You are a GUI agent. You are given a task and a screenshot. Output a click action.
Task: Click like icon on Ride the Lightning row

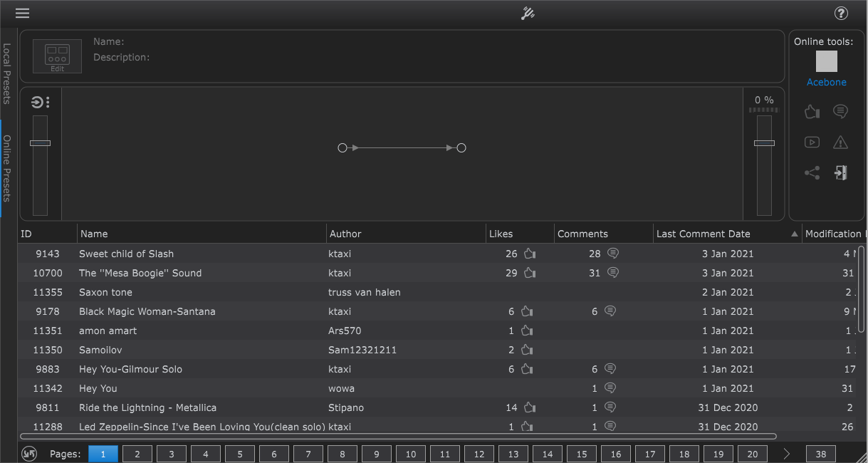pos(529,407)
